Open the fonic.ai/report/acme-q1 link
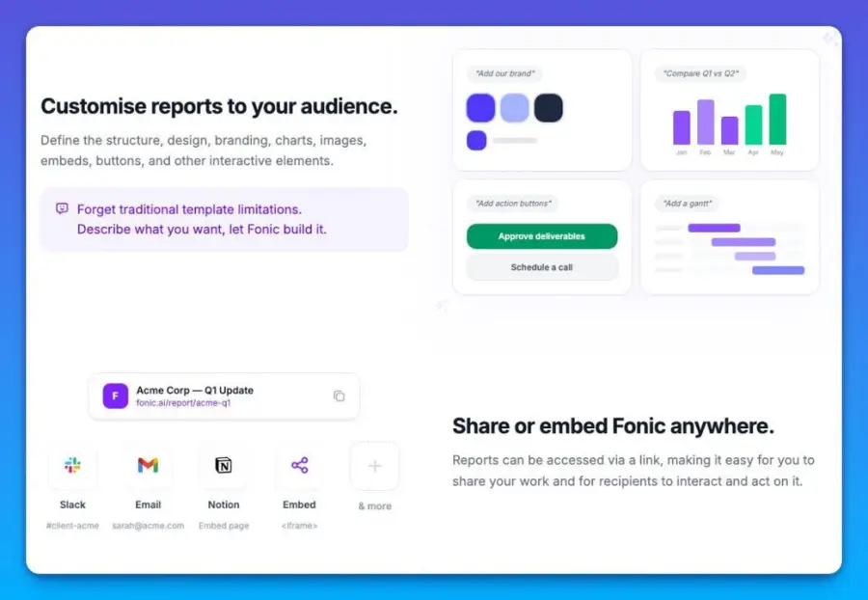Screen dimensions: 868x600 pyautogui.click(x=183, y=403)
